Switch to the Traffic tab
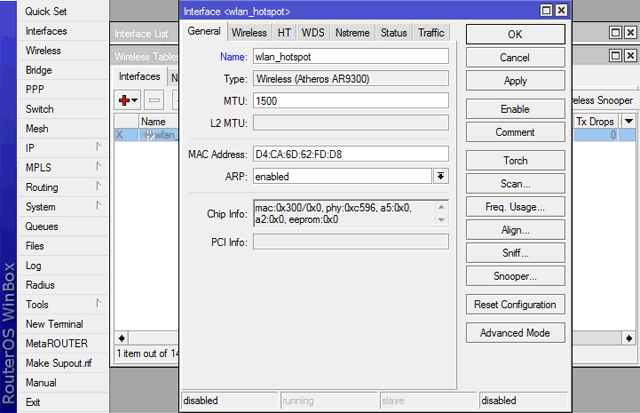Viewport: 640px width, 413px height. coord(431,33)
